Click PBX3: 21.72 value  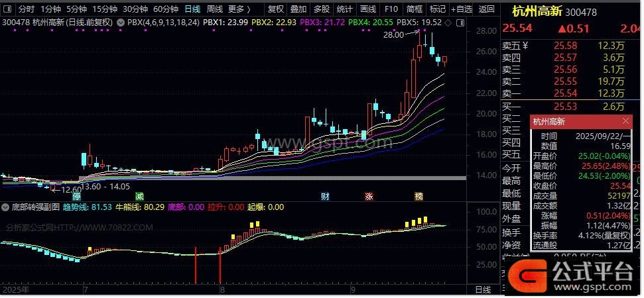(322, 23)
